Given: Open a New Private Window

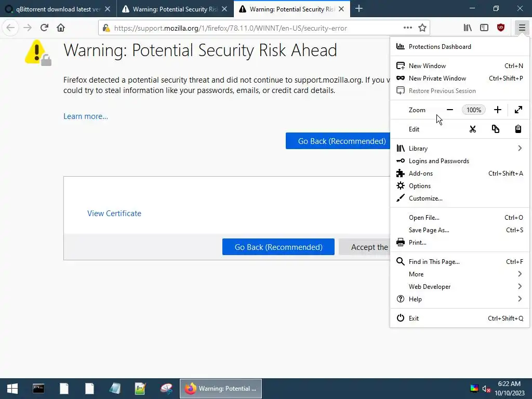Looking at the screenshot, I should (x=460, y=78).
